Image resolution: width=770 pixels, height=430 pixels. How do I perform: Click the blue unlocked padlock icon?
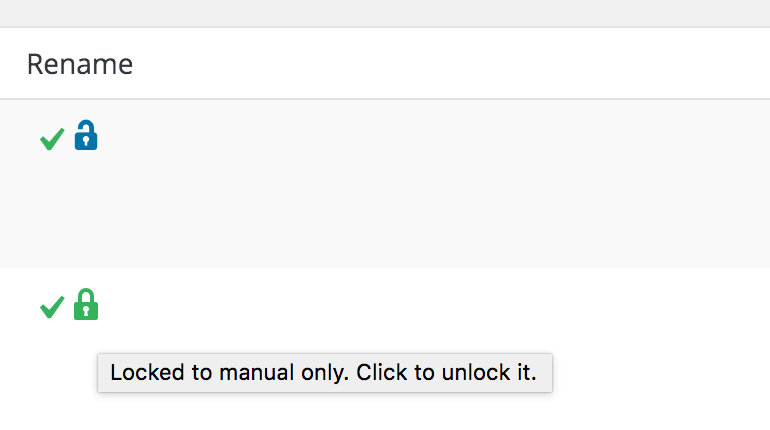click(x=86, y=136)
